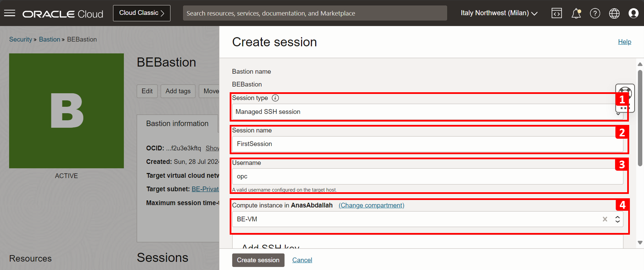Screen dimensions: 644x270
Task: Go to Bastion breadcrumb
Action: 49,39
